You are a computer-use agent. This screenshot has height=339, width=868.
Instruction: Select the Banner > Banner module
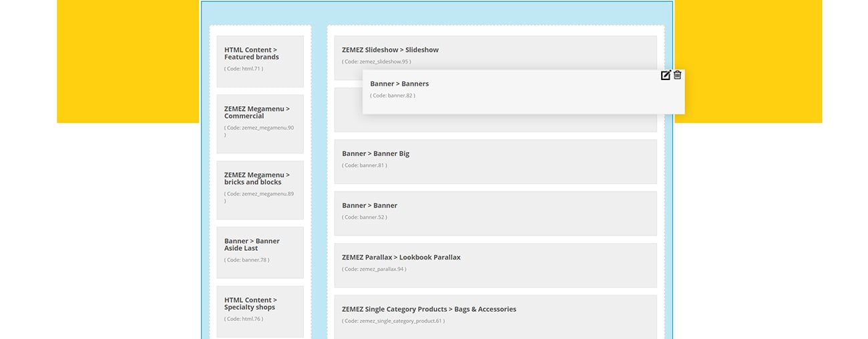(495, 214)
